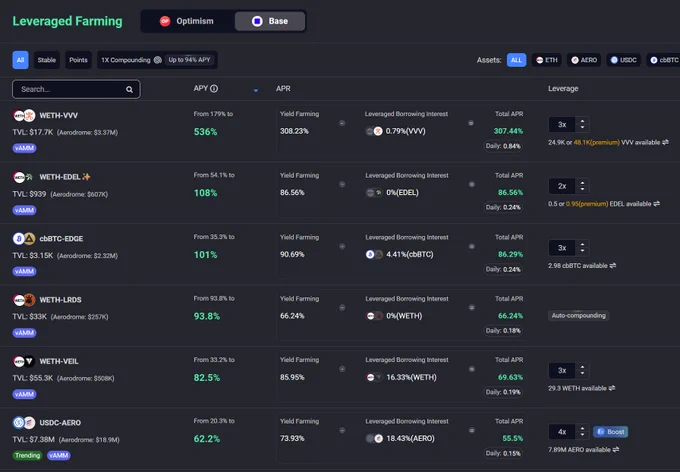Open the WETH-VVV farm pair icon

click(24, 115)
